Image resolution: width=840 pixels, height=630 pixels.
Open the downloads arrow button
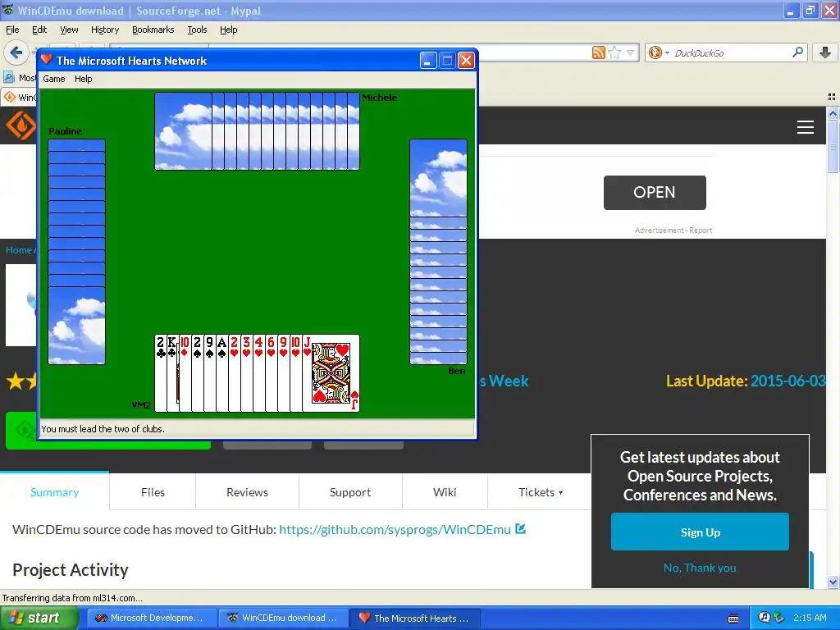tap(825, 52)
